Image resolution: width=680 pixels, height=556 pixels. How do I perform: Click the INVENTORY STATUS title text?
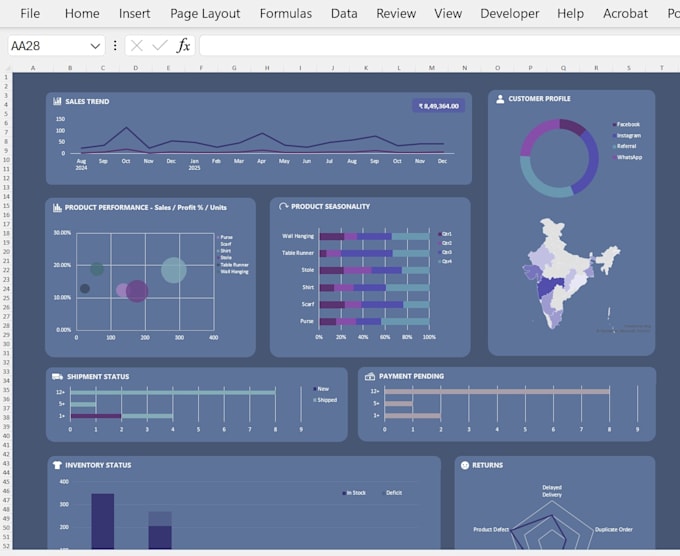[x=98, y=465]
